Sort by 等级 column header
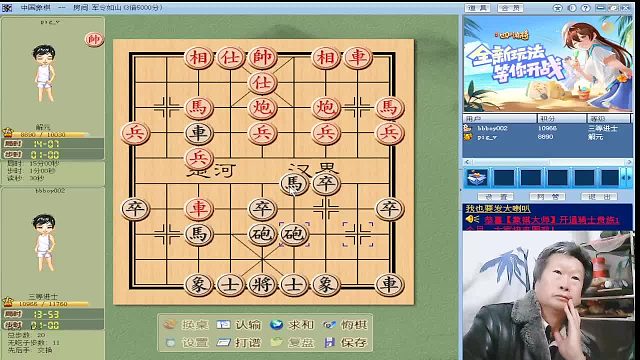Screen dimensions: 640x360 pyautogui.click(x=609, y=118)
